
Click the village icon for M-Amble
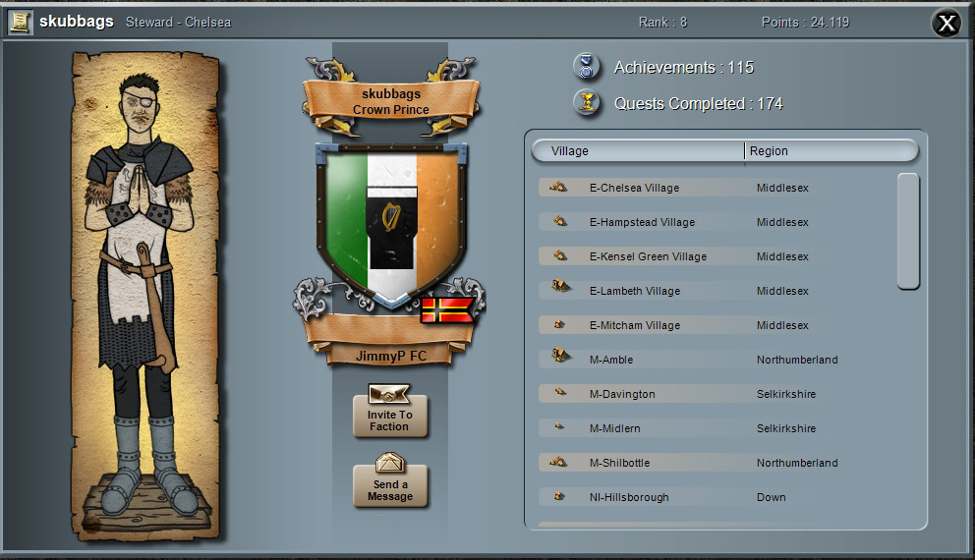(x=561, y=356)
